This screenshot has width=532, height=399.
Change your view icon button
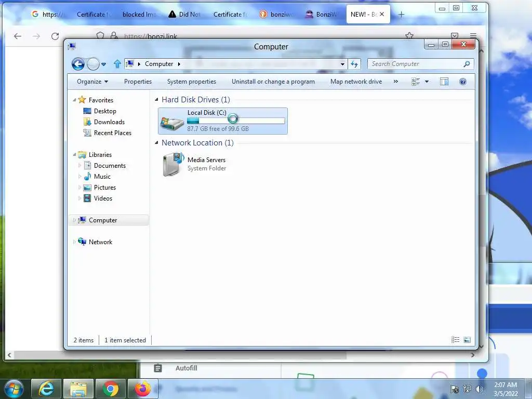(x=416, y=82)
